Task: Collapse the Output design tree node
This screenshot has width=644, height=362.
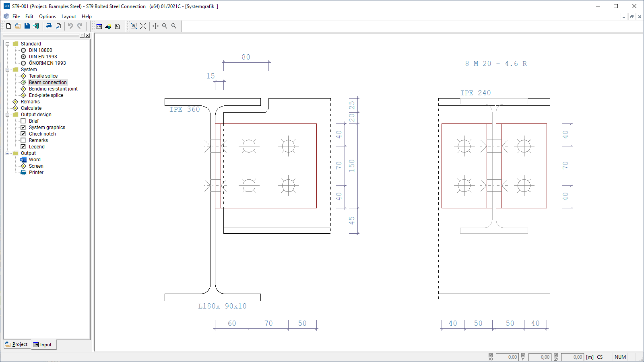Action: 7,115
